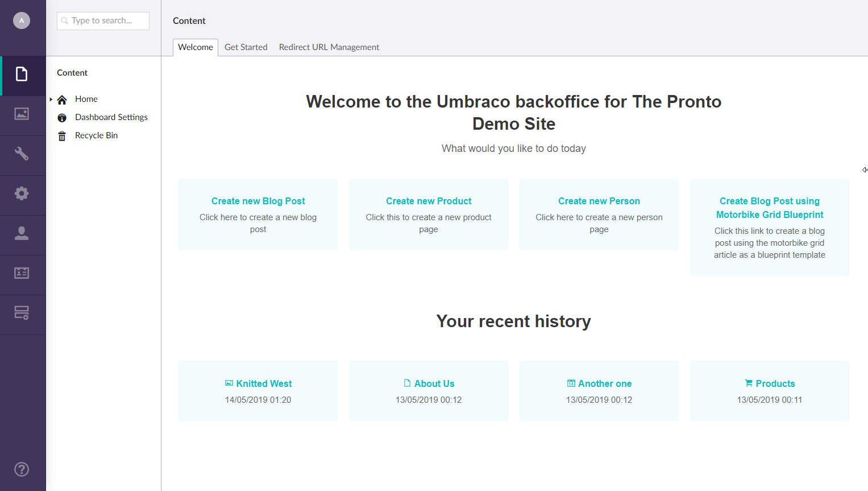Click the Recycle Bin trash icon

(x=62, y=136)
